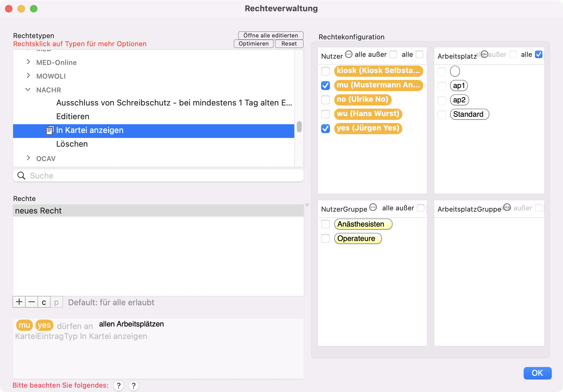Enable the Nutzer 'alle' checkbox
This screenshot has height=392, width=563.
tap(420, 54)
